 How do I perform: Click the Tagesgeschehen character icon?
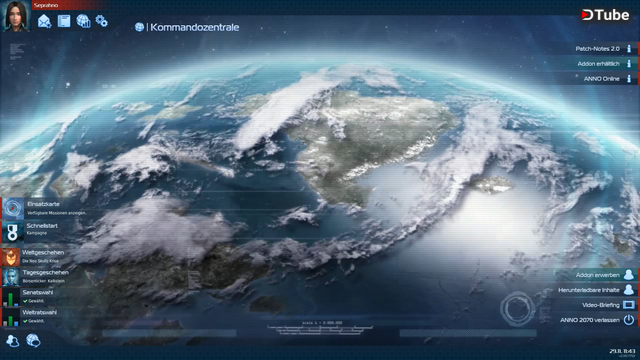click(x=11, y=277)
